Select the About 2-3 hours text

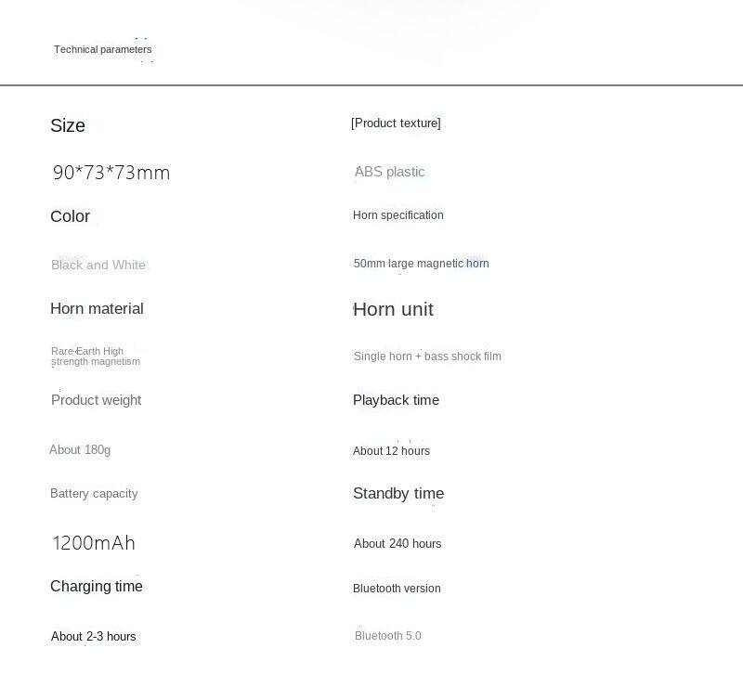[93, 637]
